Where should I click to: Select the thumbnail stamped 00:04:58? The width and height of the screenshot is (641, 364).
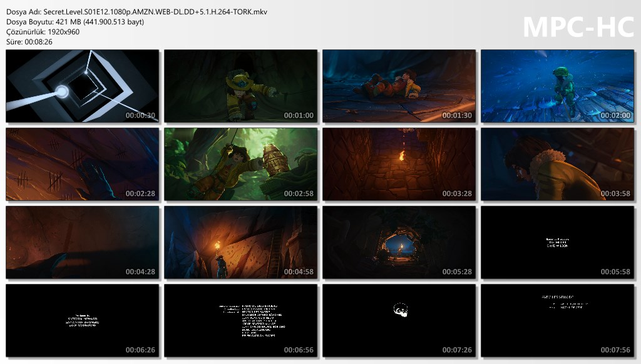(x=241, y=242)
